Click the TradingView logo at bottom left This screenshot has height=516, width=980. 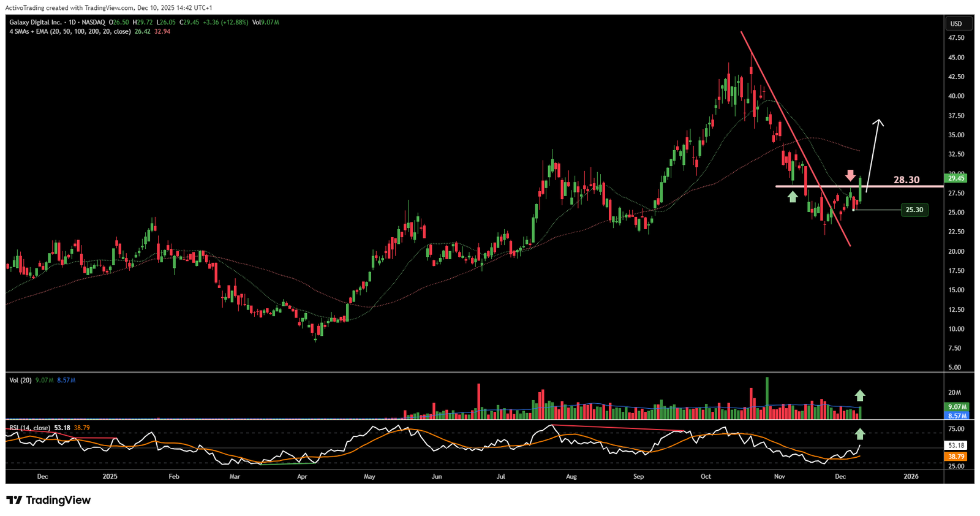pyautogui.click(x=48, y=500)
